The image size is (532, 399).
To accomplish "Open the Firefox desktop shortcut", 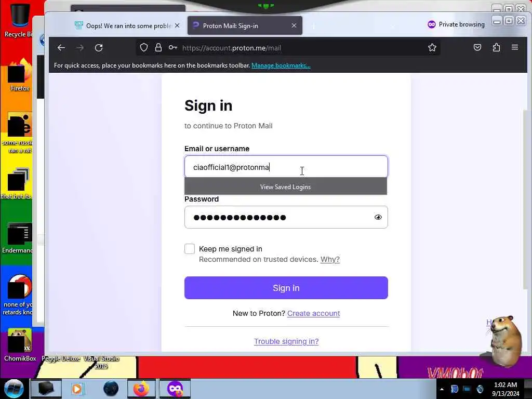I will [x=20, y=75].
